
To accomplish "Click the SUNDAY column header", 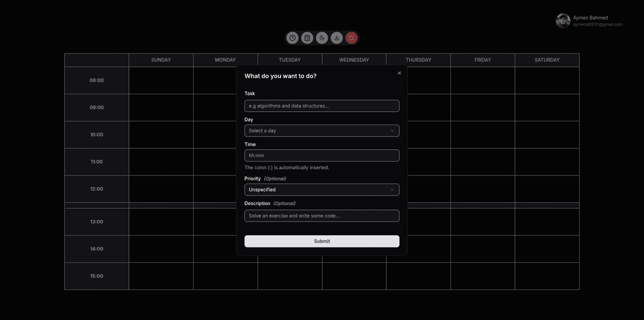I will [161, 60].
